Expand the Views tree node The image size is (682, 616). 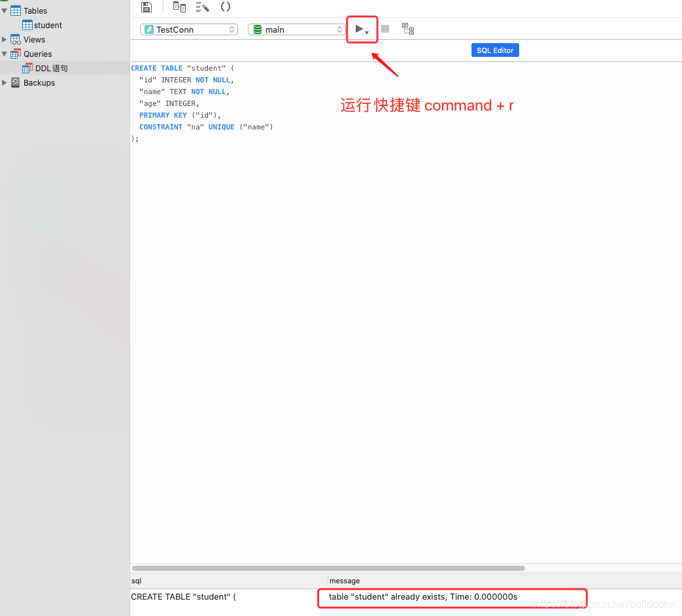5,40
